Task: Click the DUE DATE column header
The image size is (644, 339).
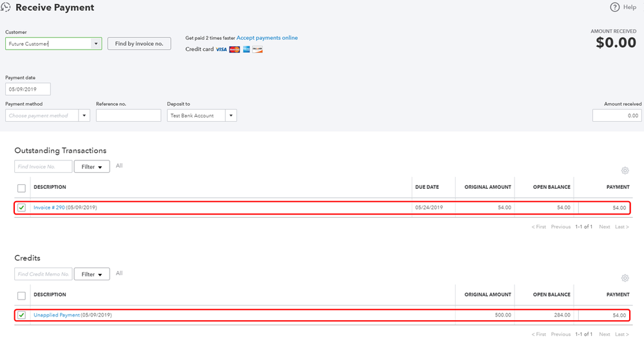Action: [427, 187]
